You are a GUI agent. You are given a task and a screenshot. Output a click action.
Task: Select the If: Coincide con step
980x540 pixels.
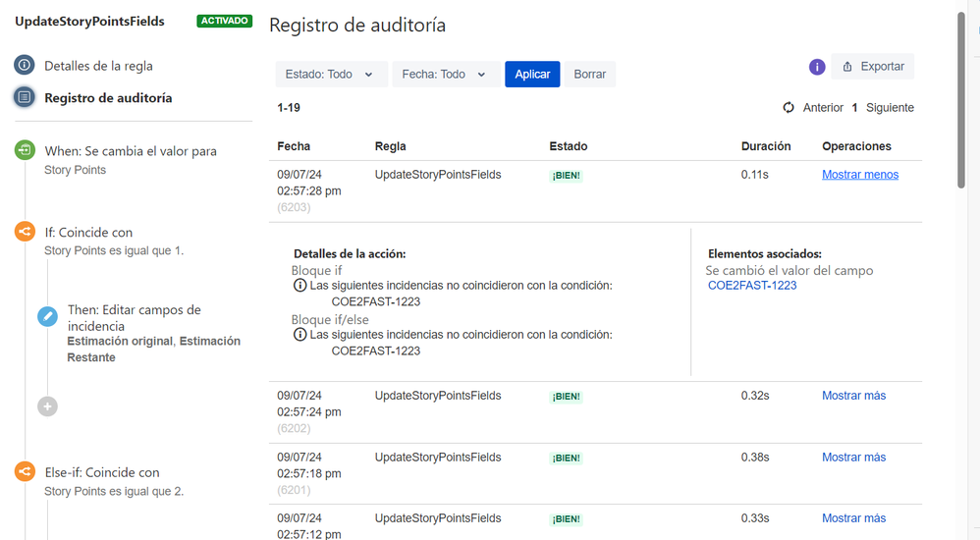pos(88,233)
